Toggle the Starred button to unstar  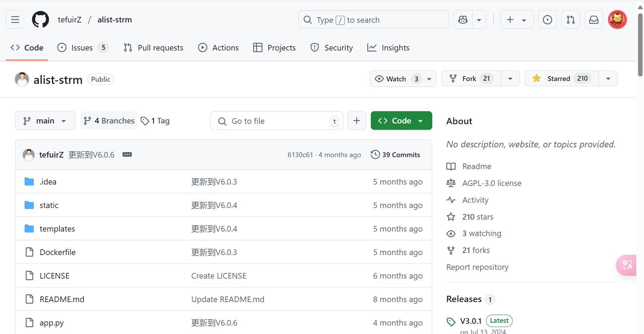(x=561, y=79)
